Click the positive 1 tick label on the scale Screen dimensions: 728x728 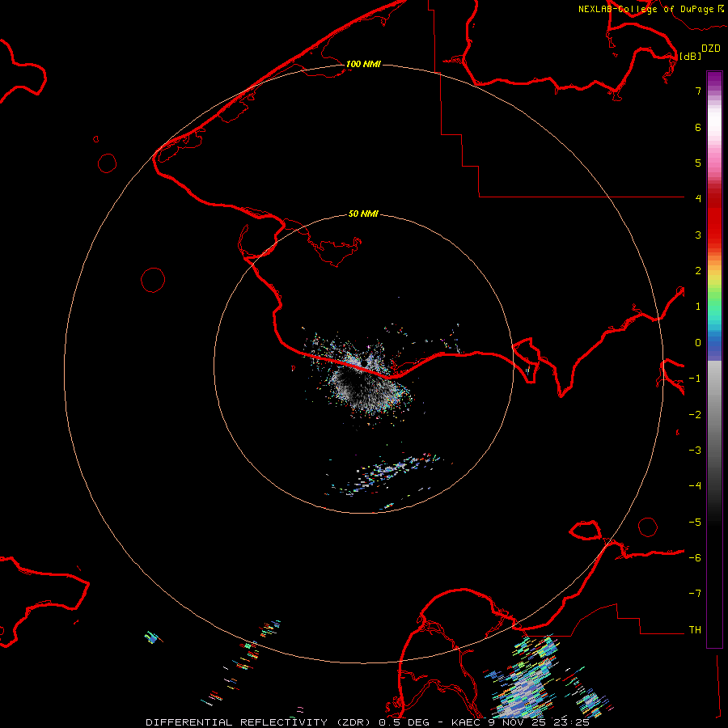(x=698, y=307)
